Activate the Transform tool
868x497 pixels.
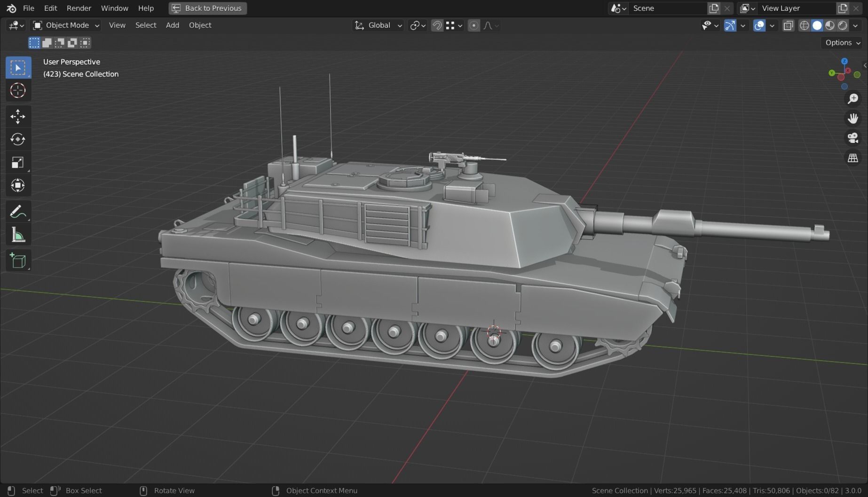(x=18, y=185)
